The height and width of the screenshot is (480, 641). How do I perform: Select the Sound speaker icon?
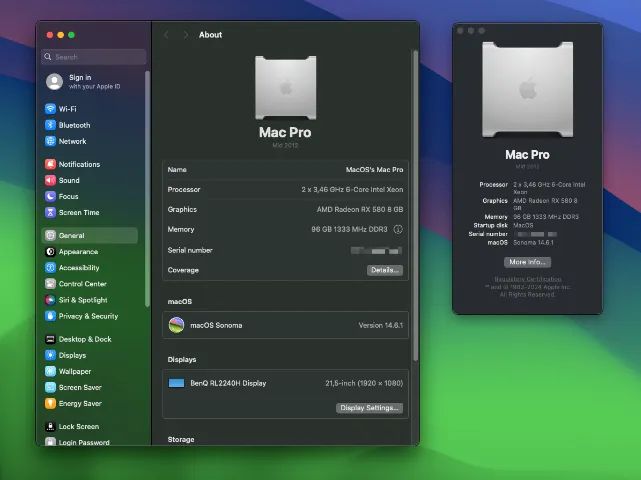pos(50,180)
